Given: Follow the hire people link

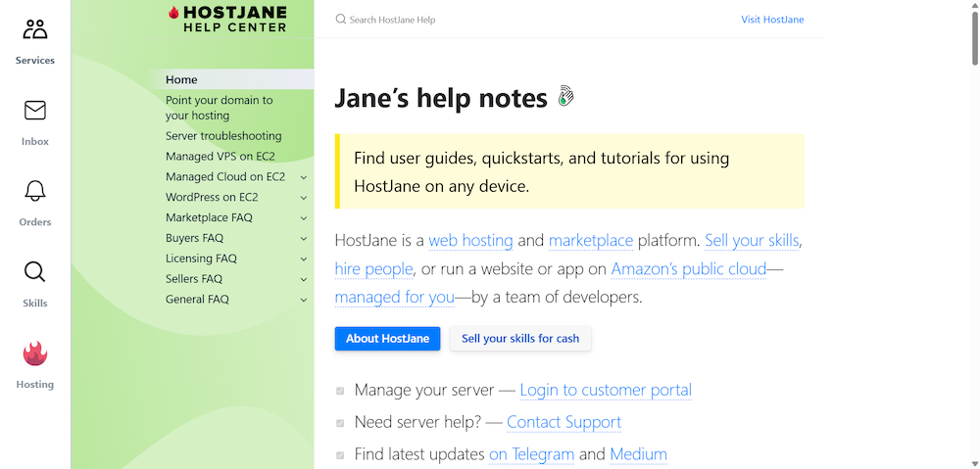Looking at the screenshot, I should [373, 269].
